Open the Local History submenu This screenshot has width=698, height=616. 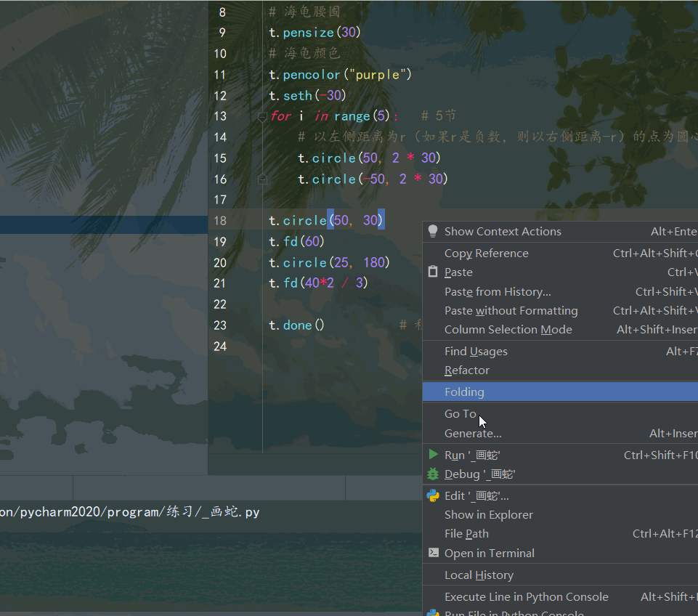tap(560, 575)
